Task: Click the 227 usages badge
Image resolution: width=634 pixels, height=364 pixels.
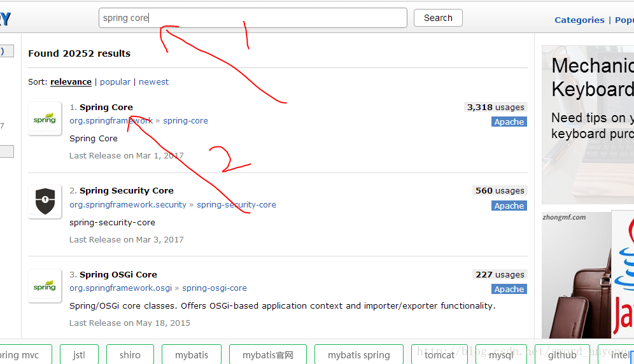Action: pyautogui.click(x=500, y=275)
